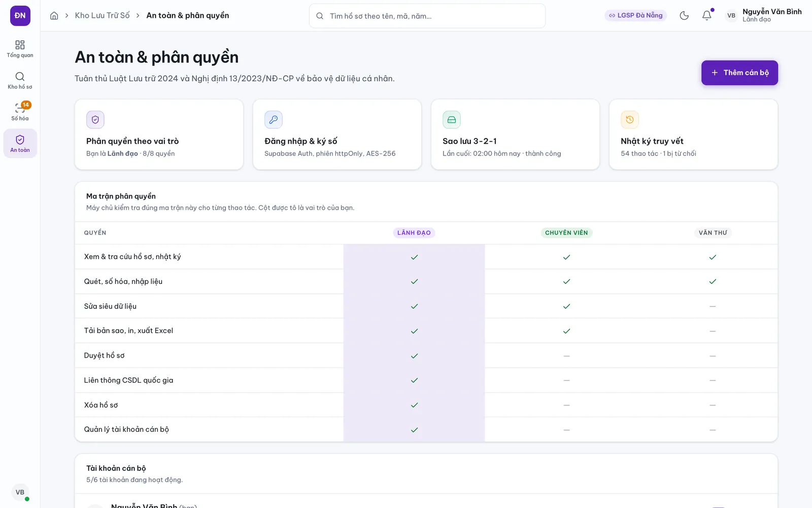Click the drive icon on Sao lưu card
The height and width of the screenshot is (508, 812).
point(452,120)
